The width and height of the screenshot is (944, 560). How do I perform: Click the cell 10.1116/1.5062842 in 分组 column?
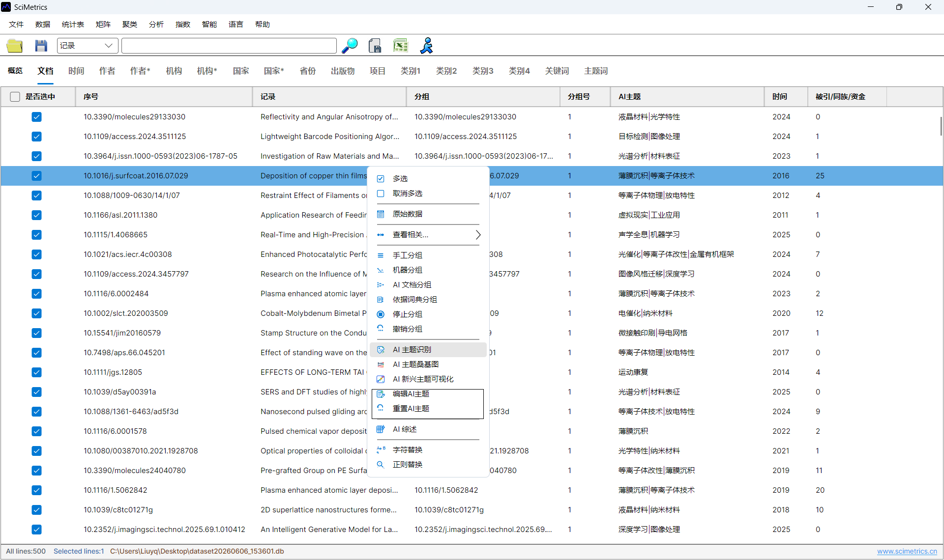[x=446, y=490]
